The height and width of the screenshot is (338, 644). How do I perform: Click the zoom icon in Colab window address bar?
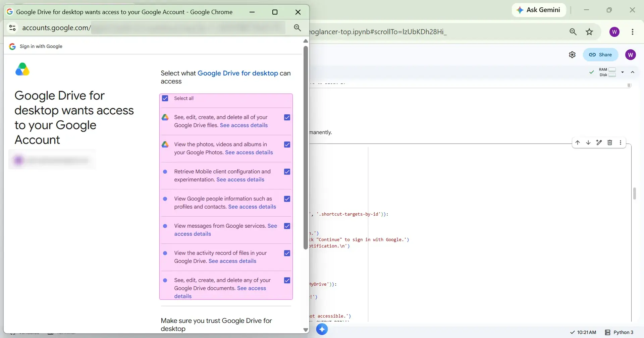[573, 32]
